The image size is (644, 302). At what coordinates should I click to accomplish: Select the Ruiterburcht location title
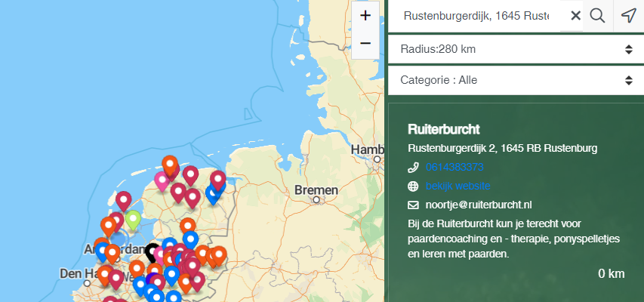444,129
